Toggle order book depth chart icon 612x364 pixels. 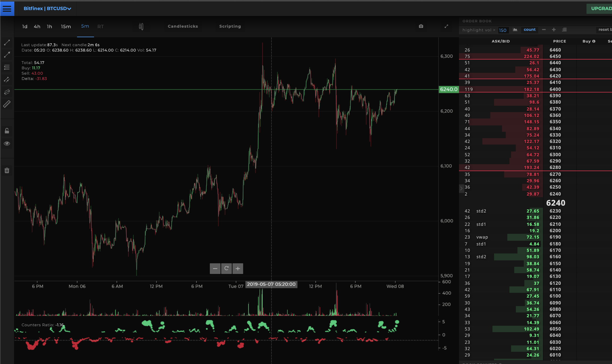click(515, 30)
